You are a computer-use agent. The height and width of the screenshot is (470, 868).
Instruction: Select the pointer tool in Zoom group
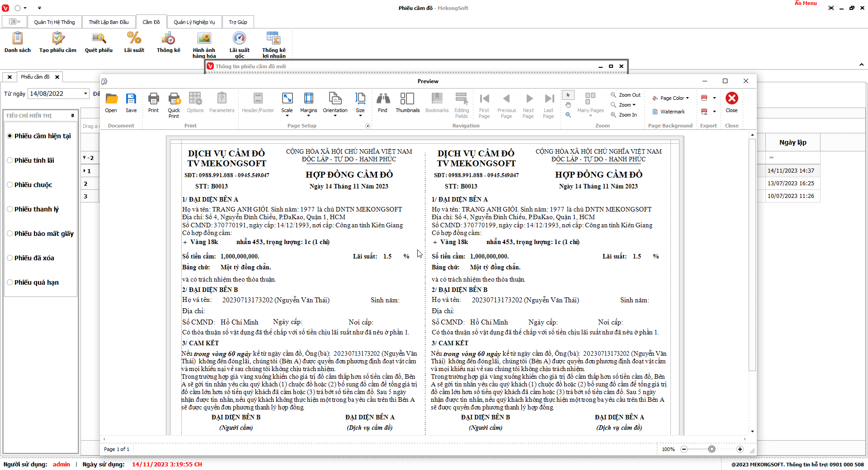568,95
